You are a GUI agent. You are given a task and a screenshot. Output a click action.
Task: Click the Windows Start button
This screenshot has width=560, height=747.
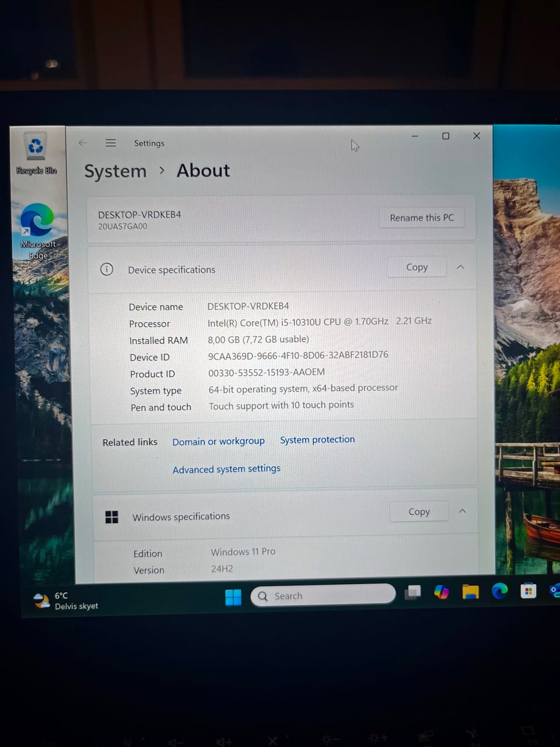tap(233, 597)
